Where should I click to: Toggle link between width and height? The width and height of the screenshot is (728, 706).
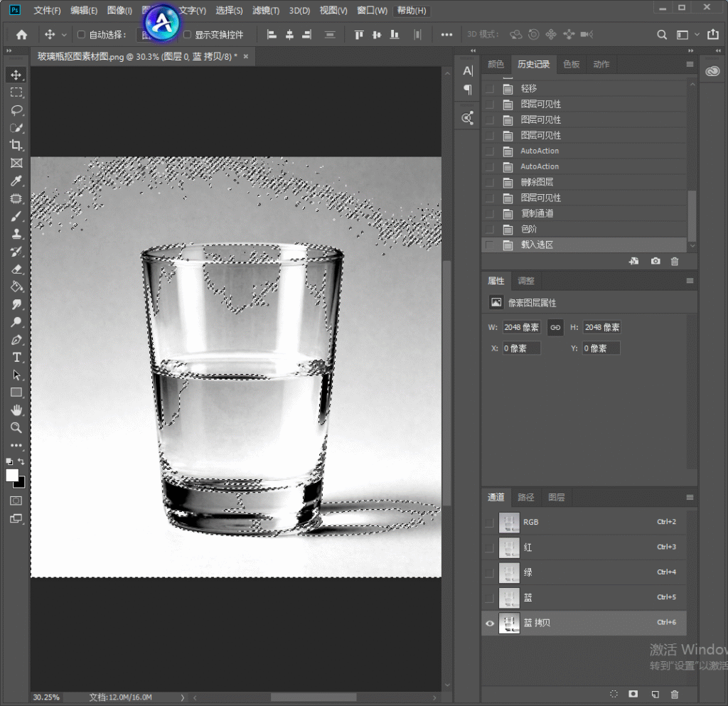coord(555,327)
